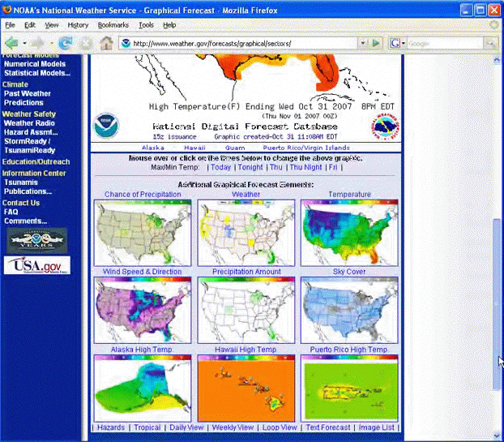This screenshot has height=442, width=504.
Task: Open Numerical Models in sidebar
Action: tap(35, 64)
